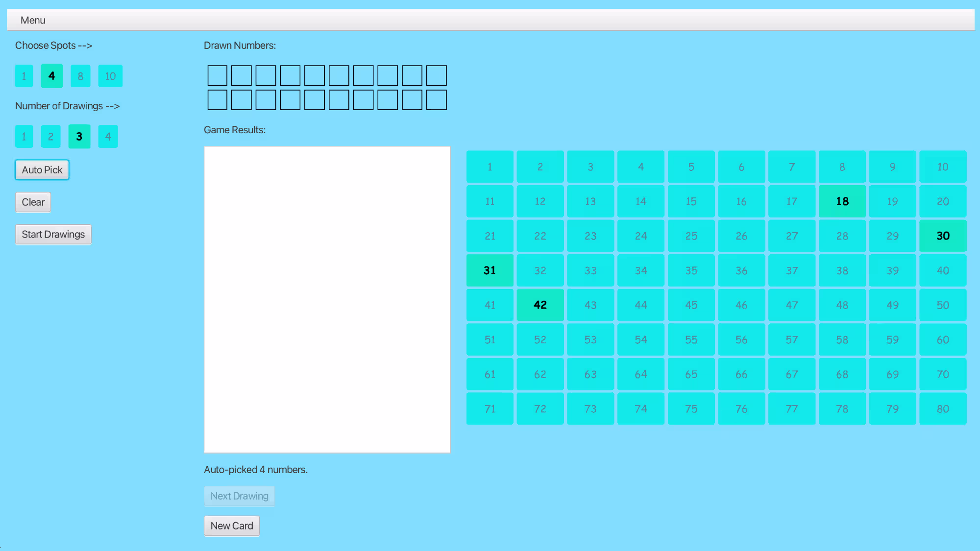The height and width of the screenshot is (551, 980).
Task: Pick number 55 on the grid
Action: point(691,340)
